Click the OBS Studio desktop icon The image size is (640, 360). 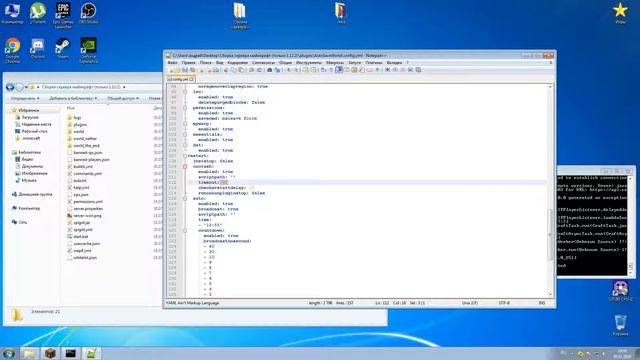pos(88,13)
